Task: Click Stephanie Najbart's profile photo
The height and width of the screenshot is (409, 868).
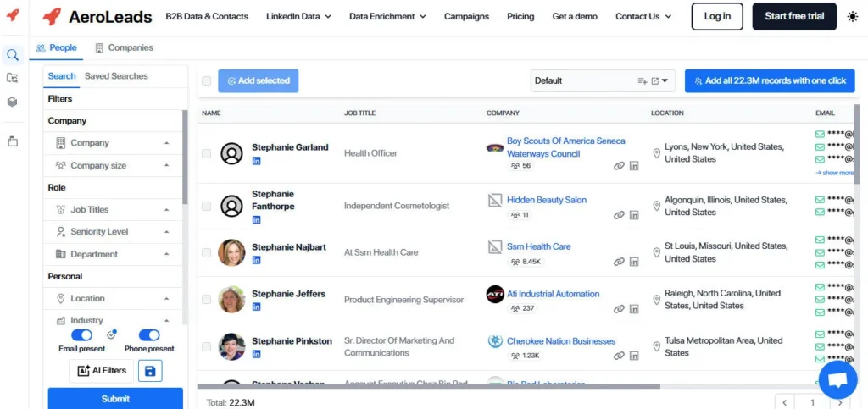Action: click(231, 252)
